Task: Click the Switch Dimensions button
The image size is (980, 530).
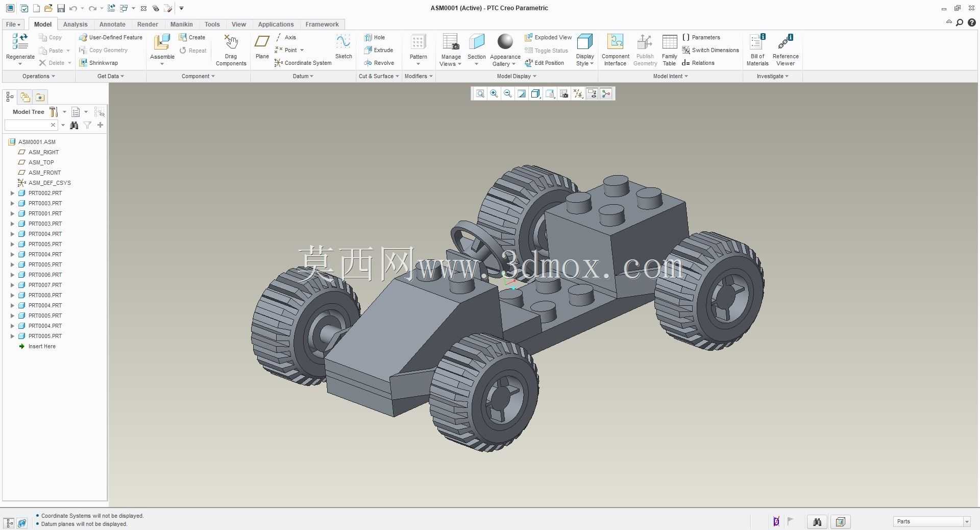Action: pyautogui.click(x=710, y=50)
